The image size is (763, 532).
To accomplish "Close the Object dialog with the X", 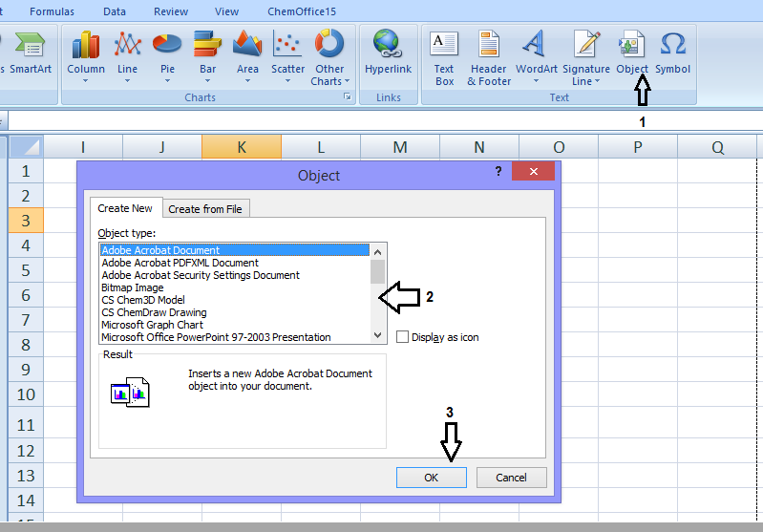I will (x=533, y=171).
